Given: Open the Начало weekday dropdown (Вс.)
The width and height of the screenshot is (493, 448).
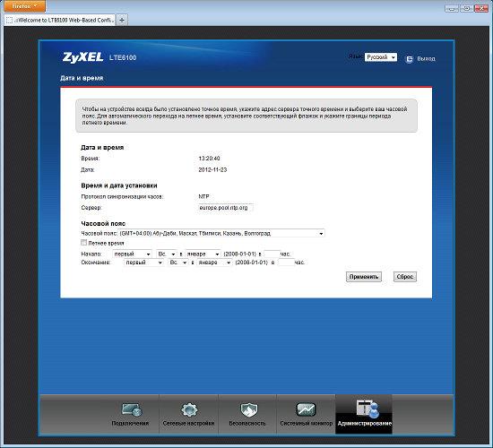Looking at the screenshot, I should 167,254.
